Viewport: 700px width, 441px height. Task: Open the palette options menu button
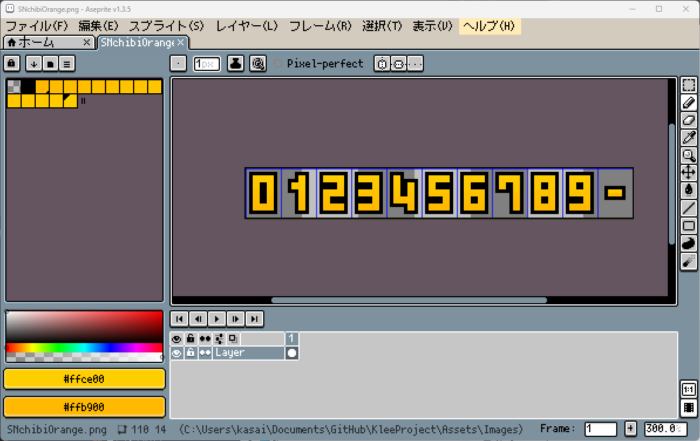[x=67, y=63]
